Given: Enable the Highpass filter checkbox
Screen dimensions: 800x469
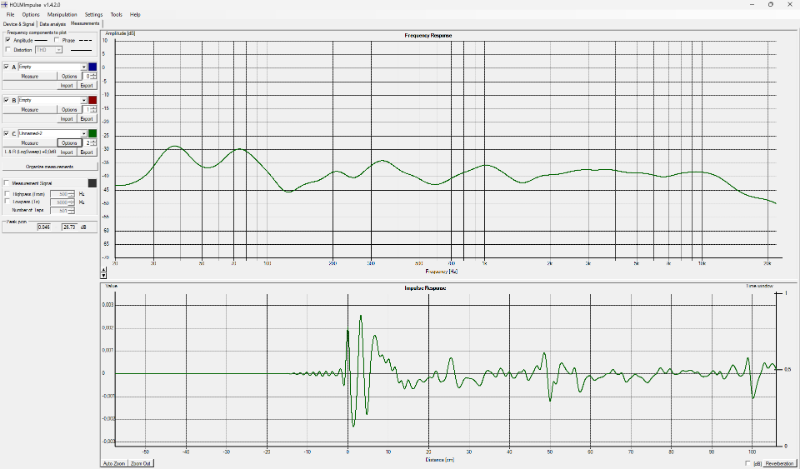Looking at the screenshot, I should (x=7, y=194).
